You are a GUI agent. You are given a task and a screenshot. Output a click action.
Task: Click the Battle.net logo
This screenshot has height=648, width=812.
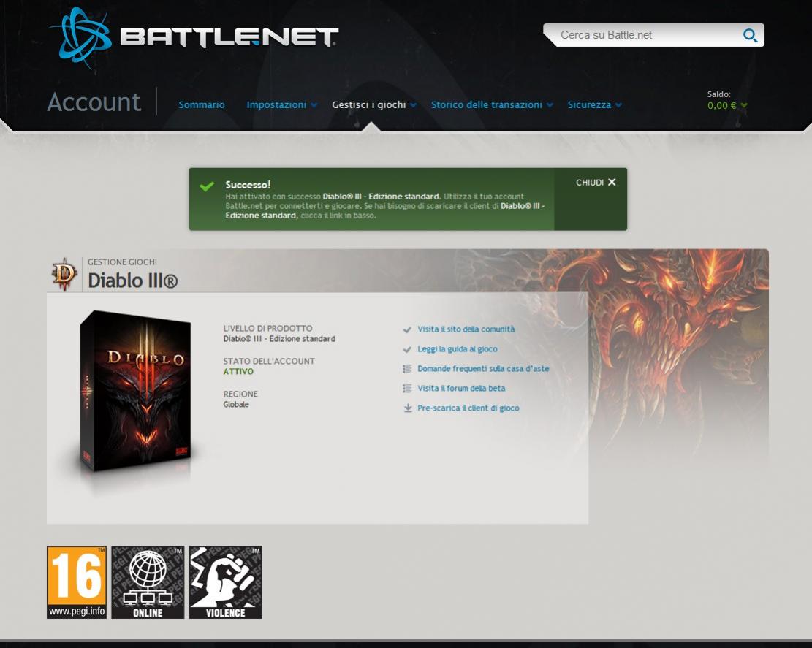click(194, 37)
